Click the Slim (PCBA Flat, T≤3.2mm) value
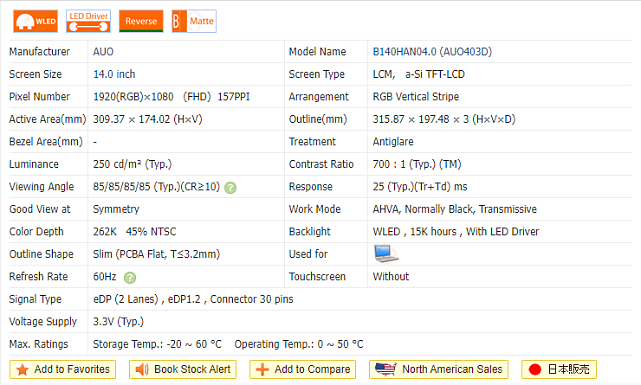Image resolution: width=641 pixels, height=385 pixels. tap(157, 254)
